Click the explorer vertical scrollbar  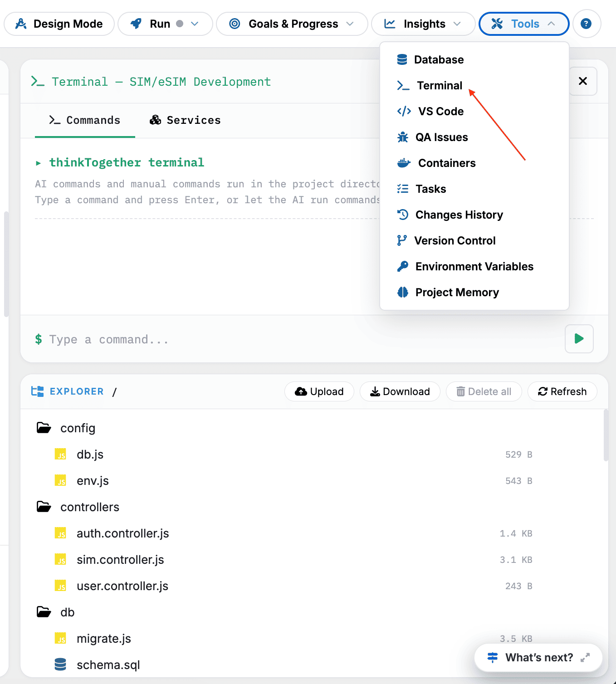point(606,435)
